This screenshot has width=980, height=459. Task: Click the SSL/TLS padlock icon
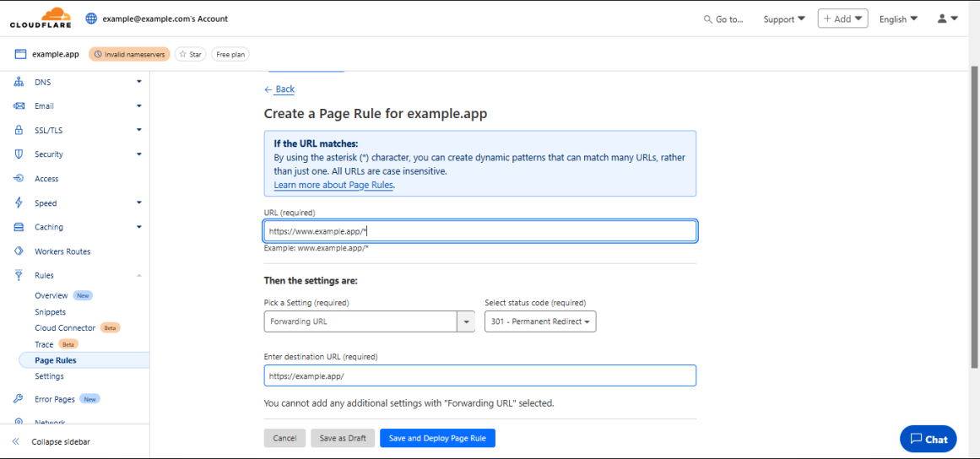coord(19,131)
